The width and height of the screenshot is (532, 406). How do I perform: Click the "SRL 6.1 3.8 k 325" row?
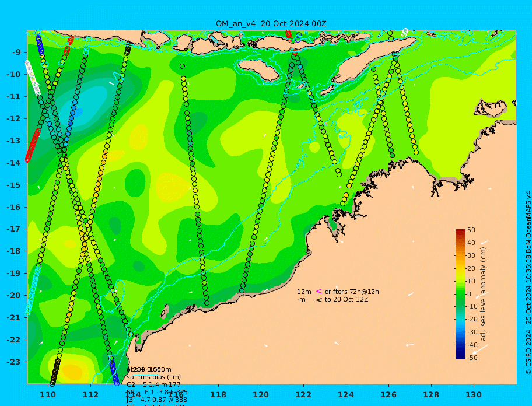[157, 393]
